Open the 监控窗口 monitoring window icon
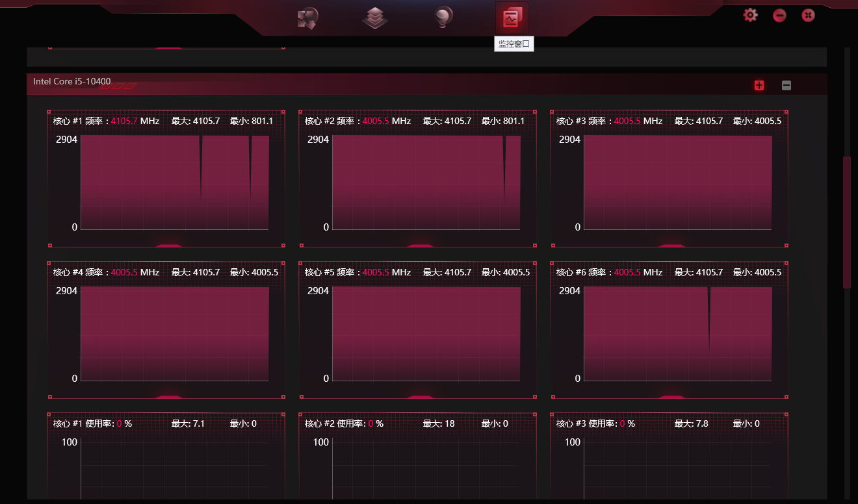Image resolution: width=858 pixels, height=504 pixels. 512,18
